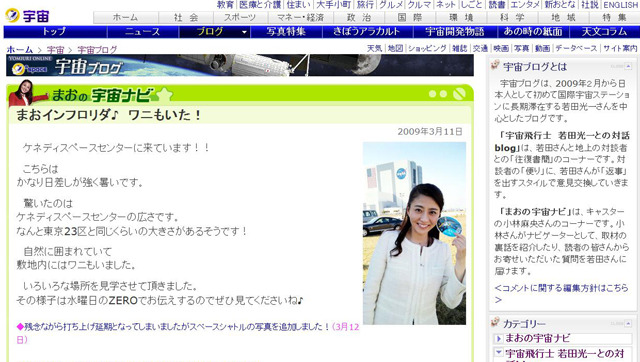
Task: Open the 写真特集 tab
Action: 286,31
